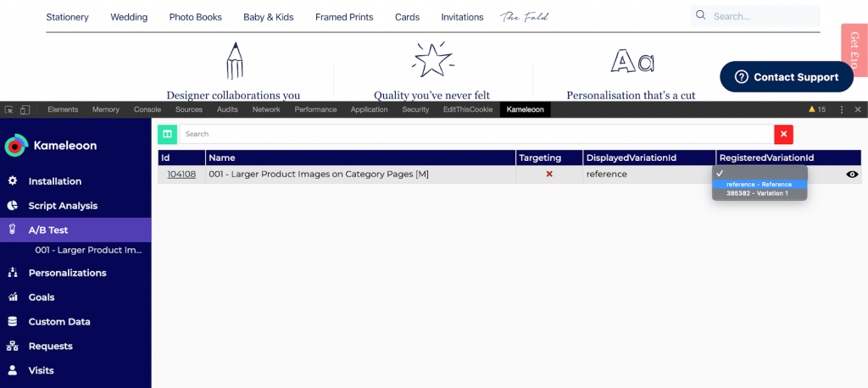Click the red clear search button

783,134
